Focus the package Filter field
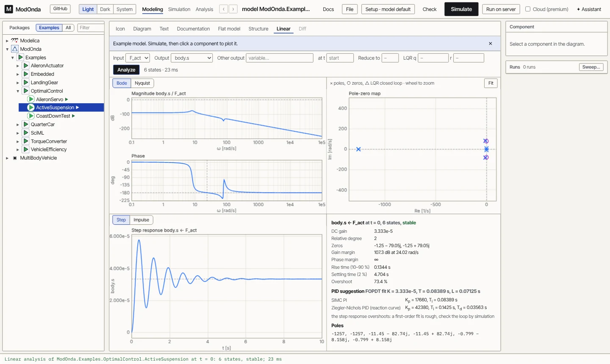This screenshot has width=610, height=364. [91, 28]
